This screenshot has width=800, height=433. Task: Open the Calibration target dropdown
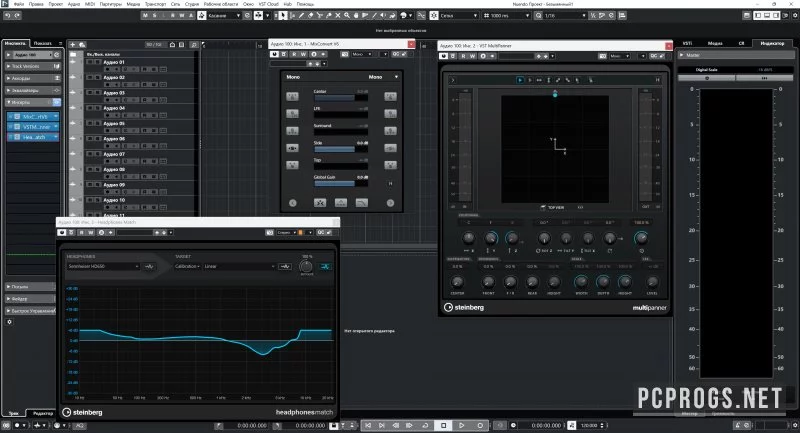[187, 266]
